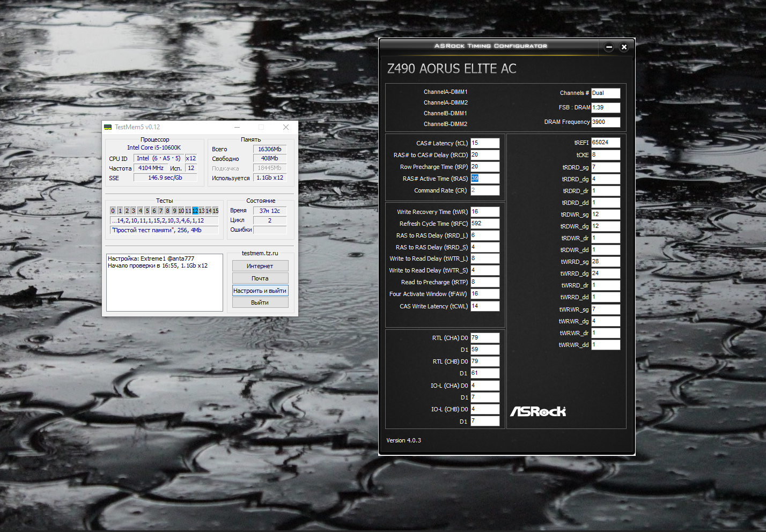Click the Channels # field showing Dual
Screen dimensions: 766x532
click(606, 93)
